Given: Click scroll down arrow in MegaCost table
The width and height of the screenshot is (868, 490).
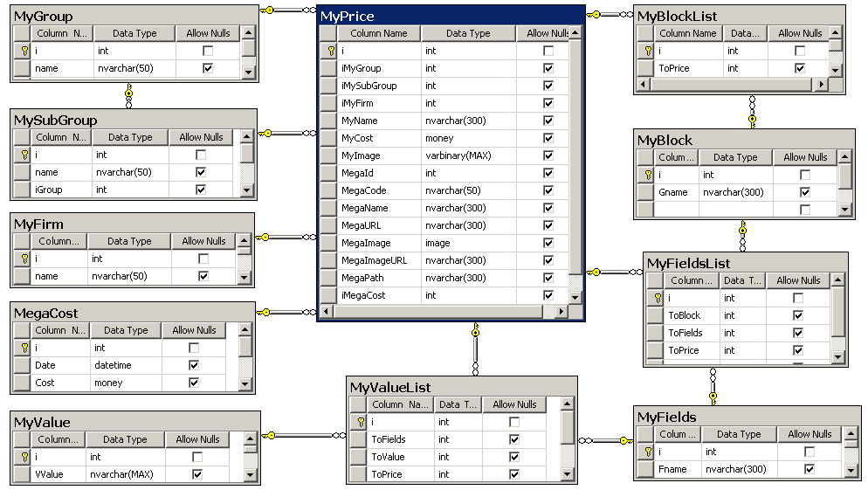Looking at the screenshot, I should point(245,383).
